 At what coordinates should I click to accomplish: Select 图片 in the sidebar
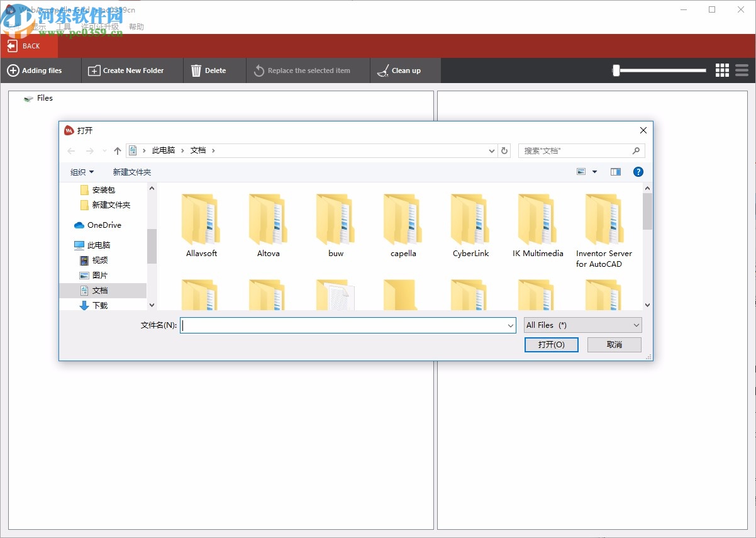point(94,276)
